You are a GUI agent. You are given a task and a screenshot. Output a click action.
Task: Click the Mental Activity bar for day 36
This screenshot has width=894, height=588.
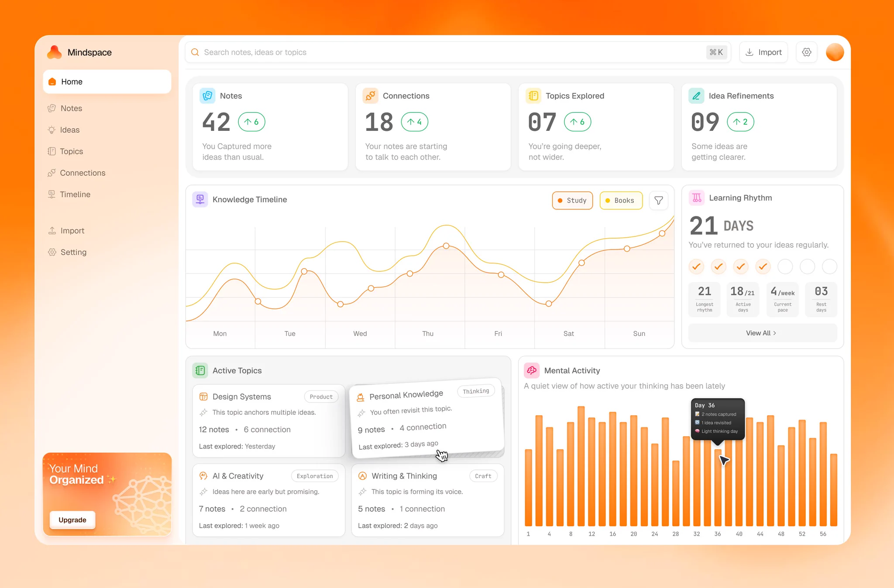(x=718, y=487)
